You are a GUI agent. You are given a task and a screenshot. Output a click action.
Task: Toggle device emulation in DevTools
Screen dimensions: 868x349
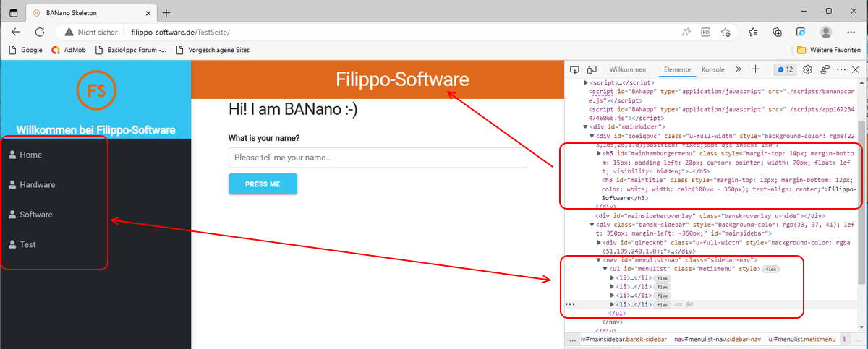591,69
